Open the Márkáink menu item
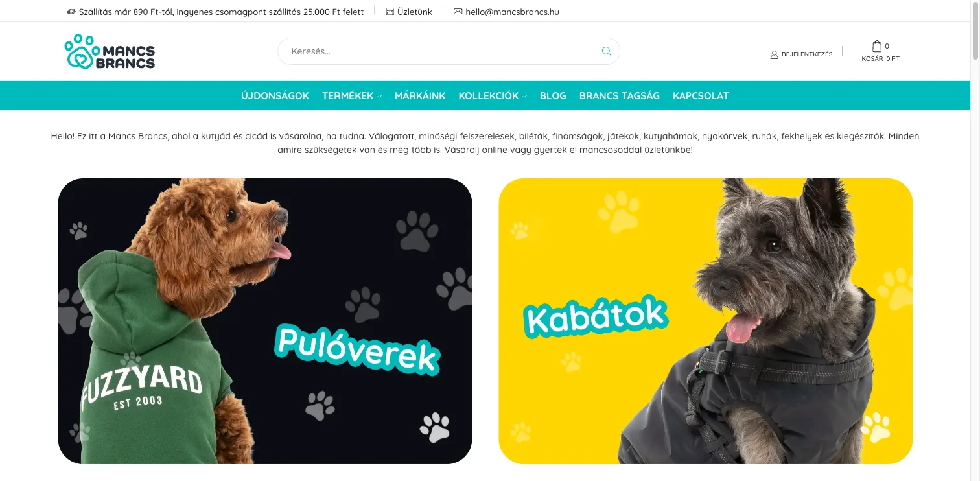980x481 pixels. point(420,95)
